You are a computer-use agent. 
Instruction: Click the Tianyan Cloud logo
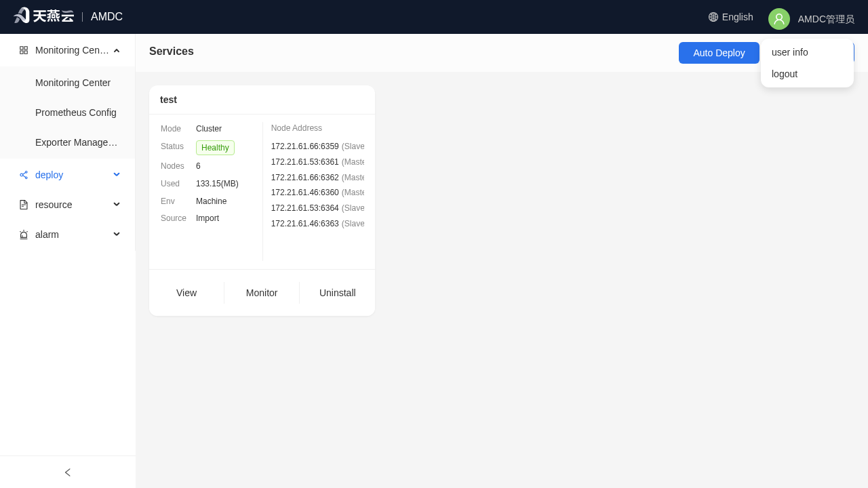point(44,16)
